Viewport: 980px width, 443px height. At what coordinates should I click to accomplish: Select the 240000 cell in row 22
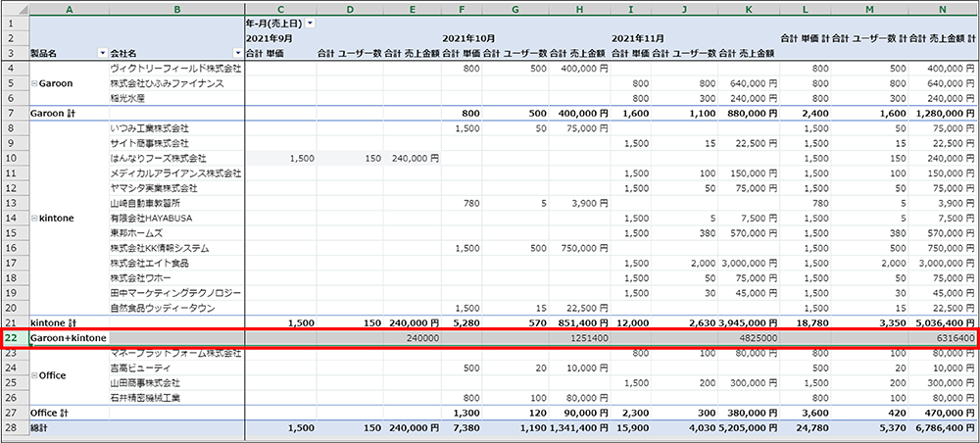(412, 338)
